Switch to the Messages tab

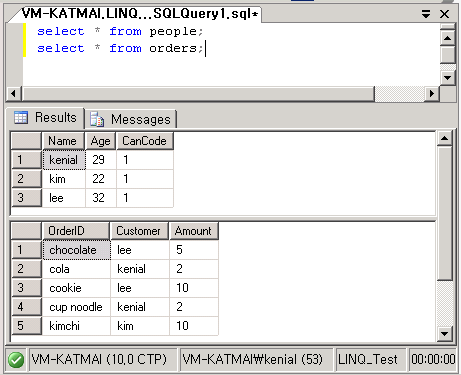[x=131, y=119]
